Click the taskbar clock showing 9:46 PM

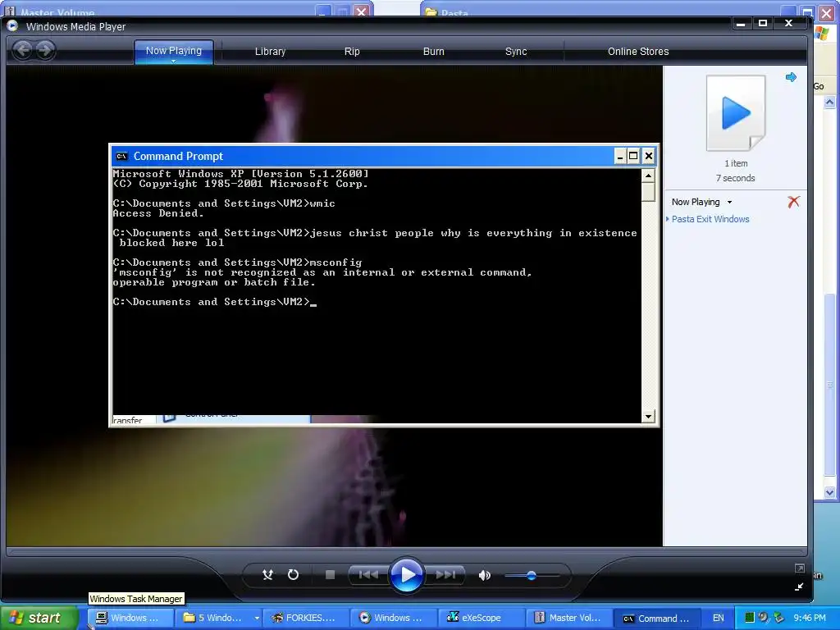[810, 618]
